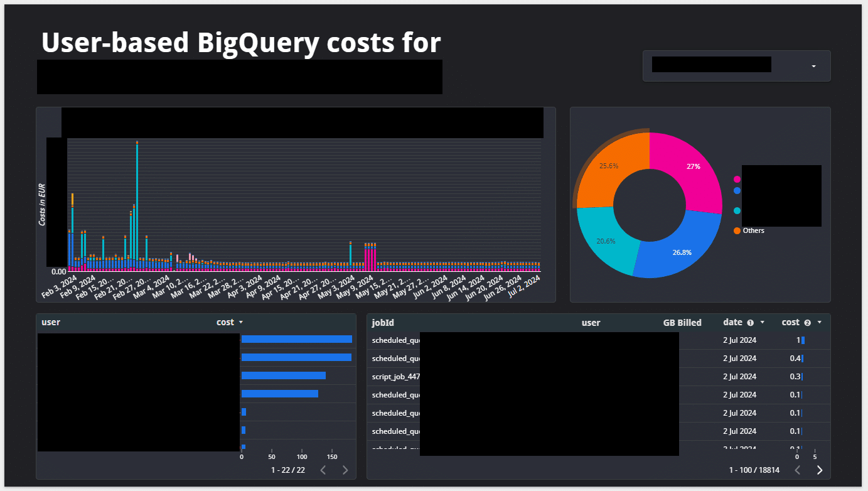Select the script_job_447 table row
The image size is (868, 491).
(395, 377)
